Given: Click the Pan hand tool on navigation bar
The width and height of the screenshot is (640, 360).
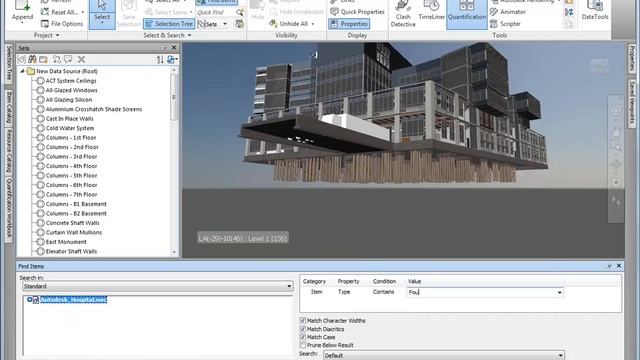Looking at the screenshot, I should pyautogui.click(x=616, y=131).
